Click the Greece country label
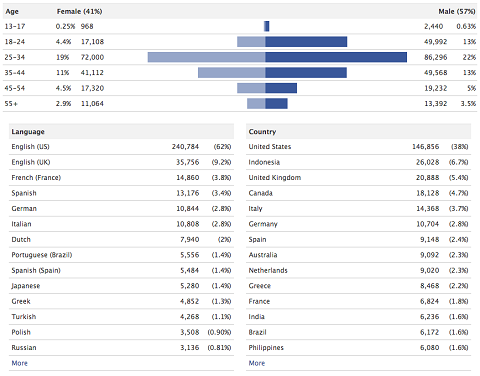The height and width of the screenshot is (376, 480). pyautogui.click(x=260, y=286)
